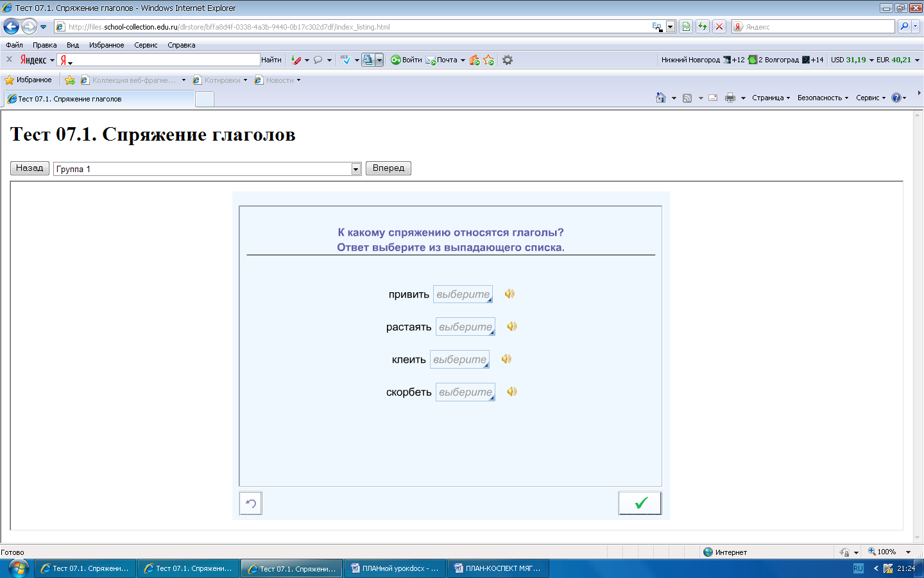Open the Безопасность dropdown menu

823,98
